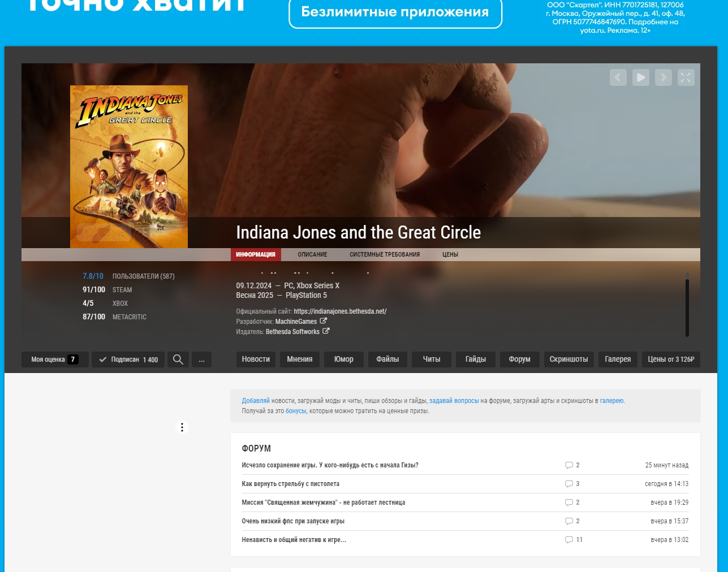Advance to the next header gallery slide

[663, 77]
